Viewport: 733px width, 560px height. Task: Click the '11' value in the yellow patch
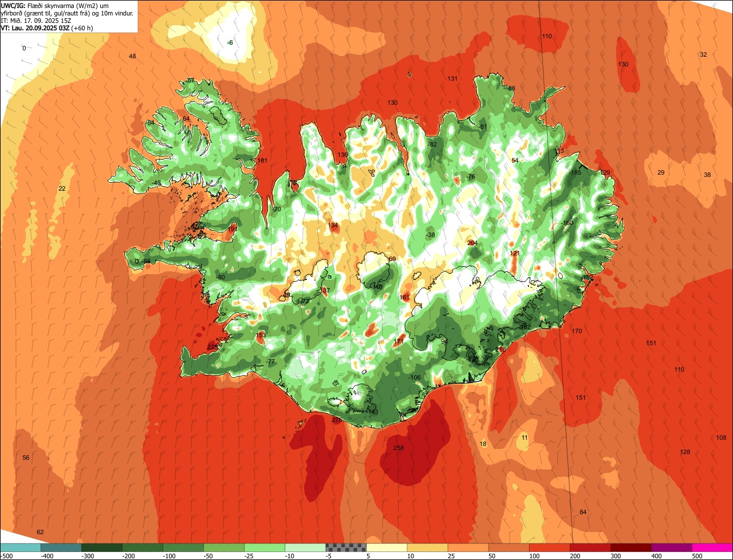tap(525, 437)
